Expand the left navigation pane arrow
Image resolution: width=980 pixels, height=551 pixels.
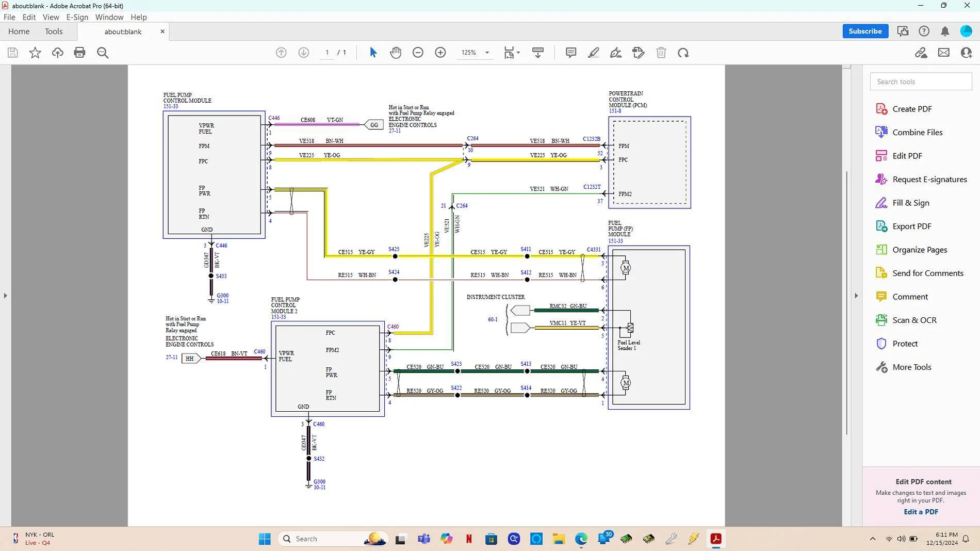(5, 296)
